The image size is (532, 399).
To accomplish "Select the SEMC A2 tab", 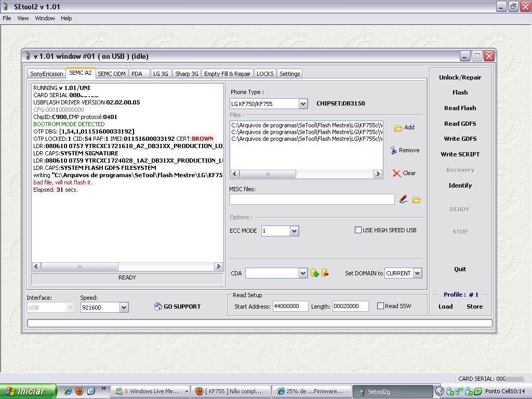I will pos(81,73).
